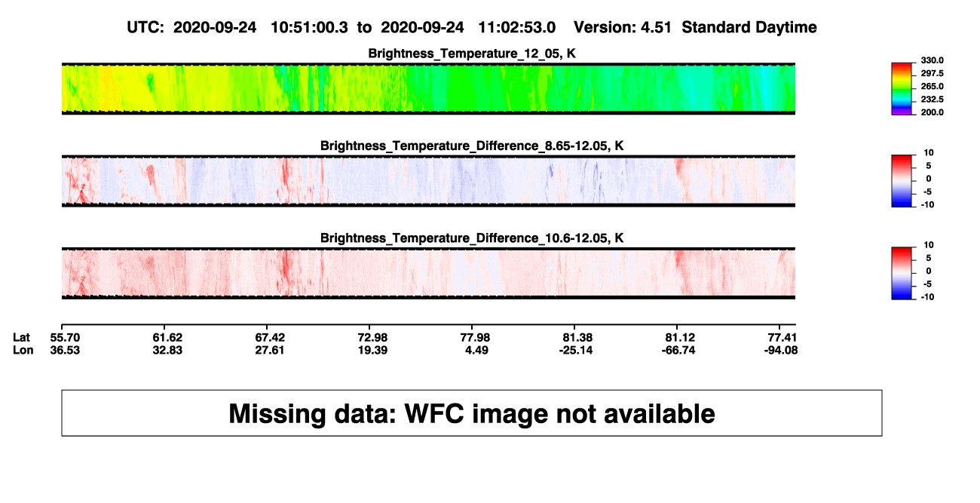The height and width of the screenshot is (503, 980).
Task: Click the 10.6-12.05 difference color scale bar
Action: click(x=903, y=274)
